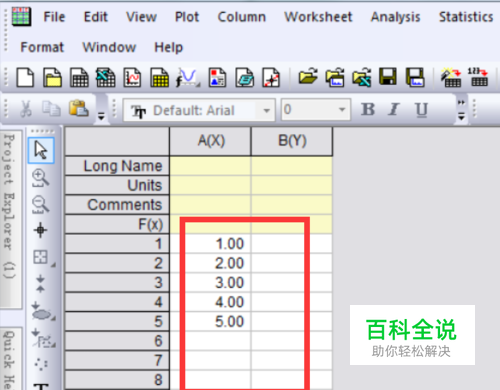Expand the edit toolbar options arrow

click(101, 116)
